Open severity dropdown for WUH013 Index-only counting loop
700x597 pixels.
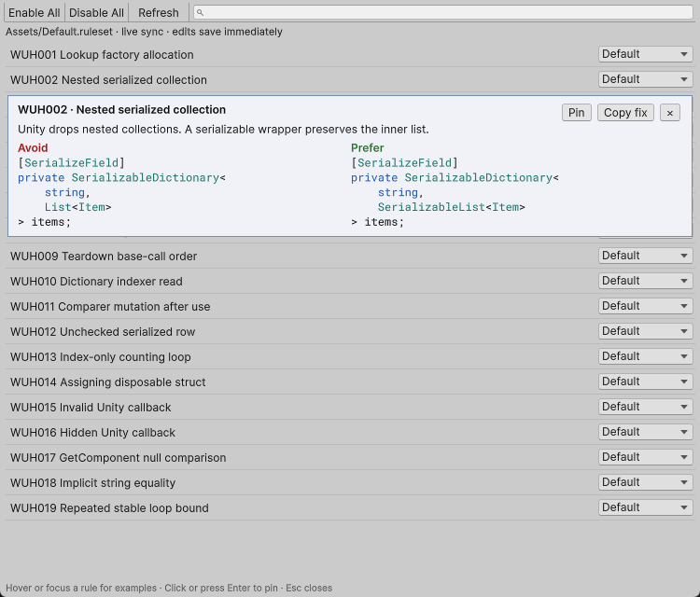(645, 356)
